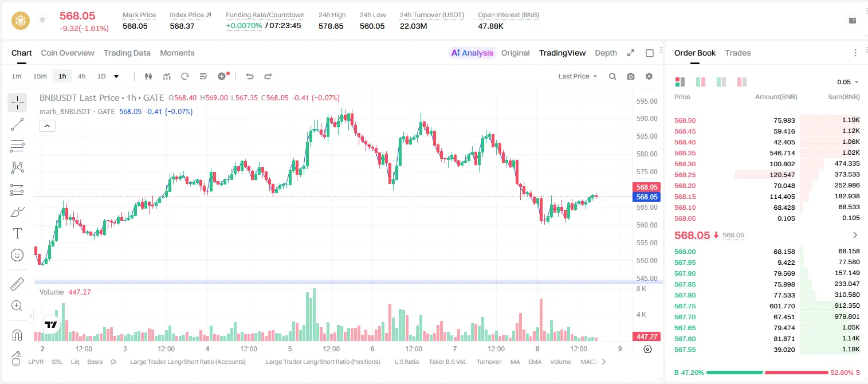
Task: Show buy-and-sell order book view
Action: 680,82
